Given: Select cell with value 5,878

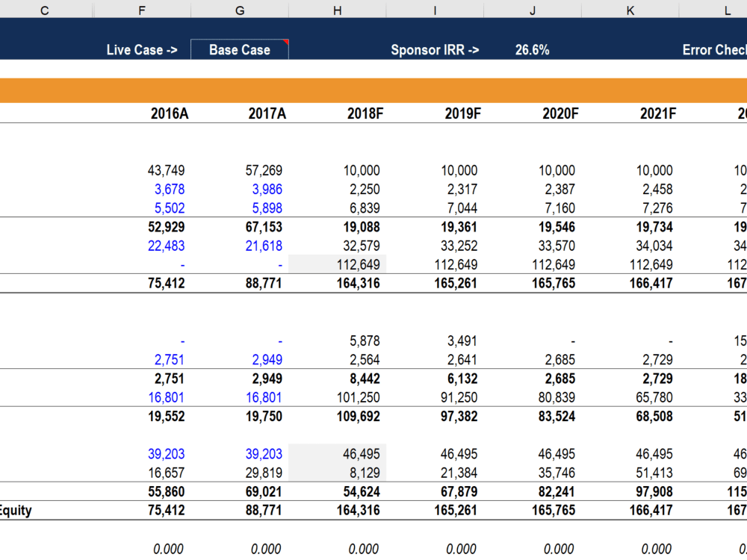Looking at the screenshot, I should pyautogui.click(x=365, y=341).
